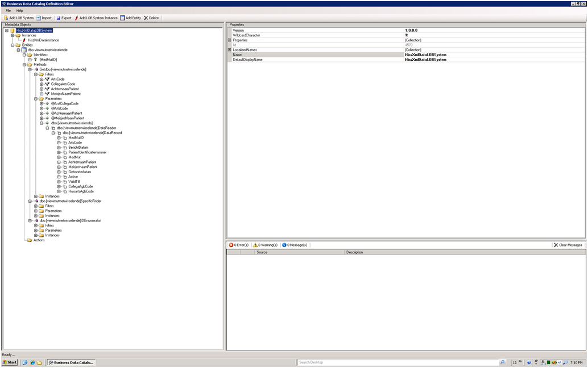This screenshot has width=588, height=368.
Task: Click the Description column header
Action: point(465,252)
